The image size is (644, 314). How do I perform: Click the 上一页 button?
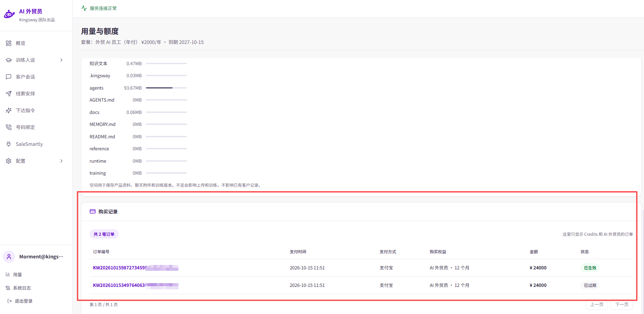[597, 304]
